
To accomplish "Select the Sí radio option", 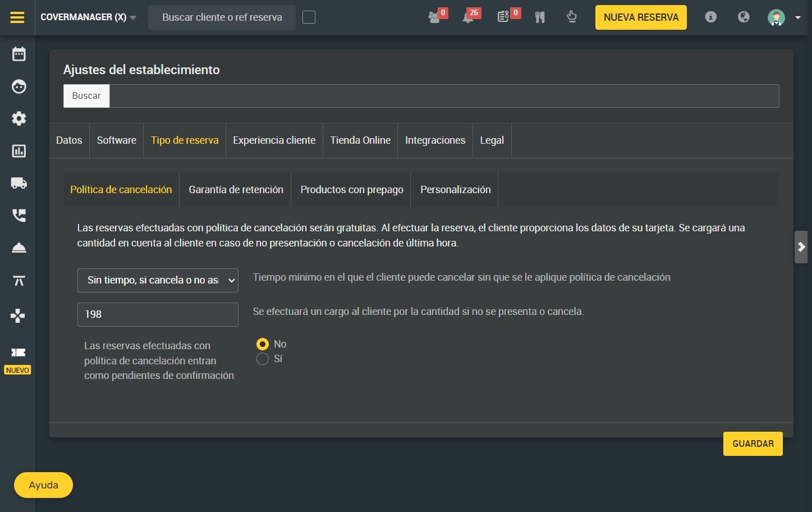I will [262, 359].
